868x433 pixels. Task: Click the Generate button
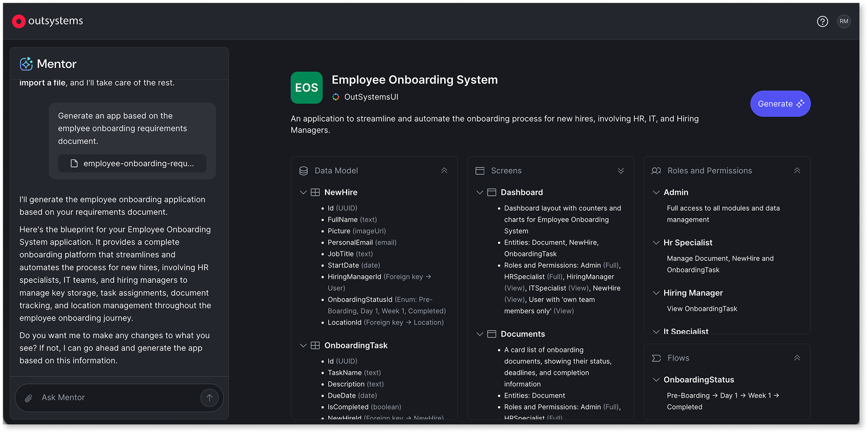pyautogui.click(x=780, y=104)
